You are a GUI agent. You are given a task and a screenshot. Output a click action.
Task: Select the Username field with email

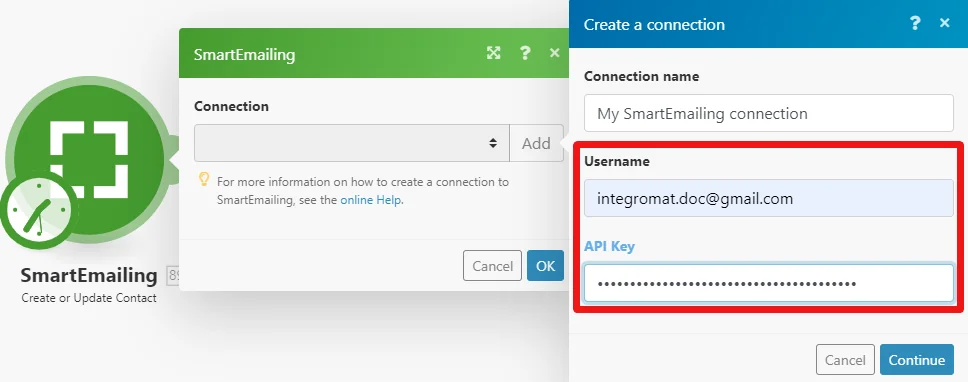(769, 198)
